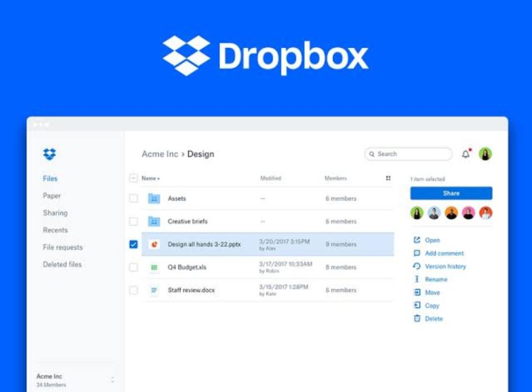The image size is (532, 392).
Task: Click the Rename cursor icon
Action: 417,279
